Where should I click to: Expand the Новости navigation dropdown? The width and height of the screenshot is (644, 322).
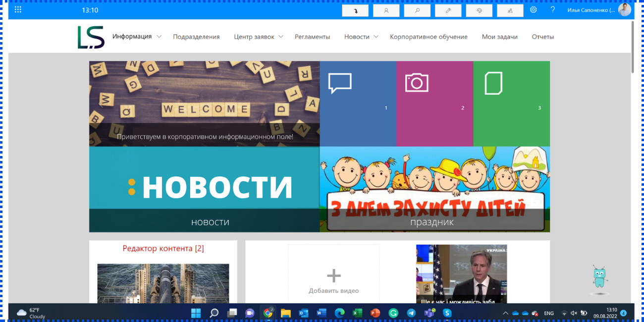coord(376,37)
